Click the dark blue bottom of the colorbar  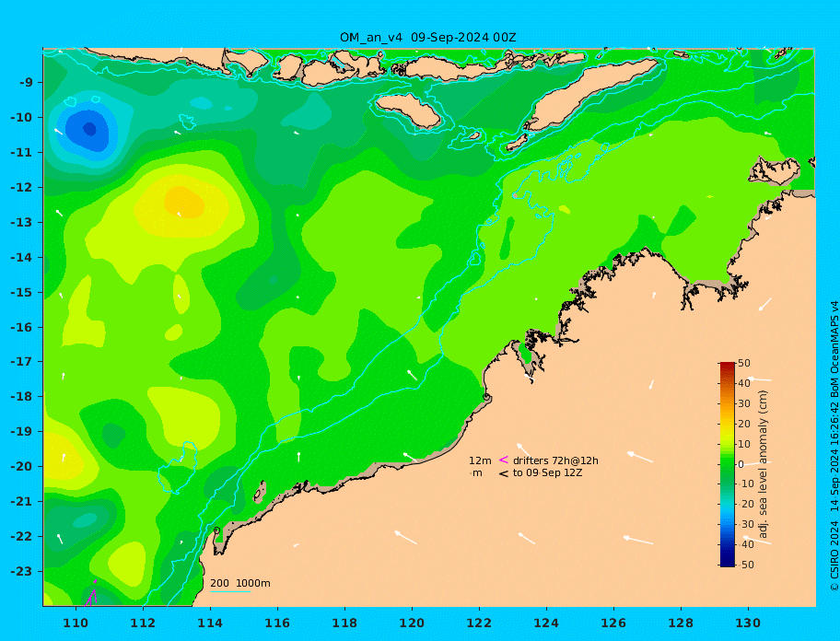click(x=727, y=563)
